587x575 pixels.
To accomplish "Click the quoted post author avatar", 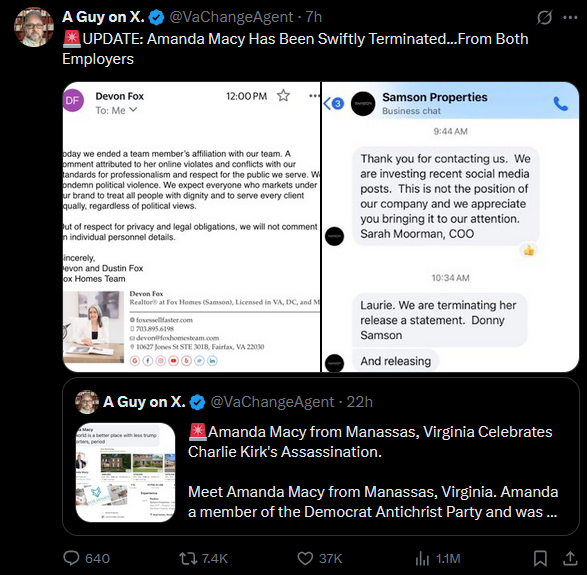I will 87,402.
